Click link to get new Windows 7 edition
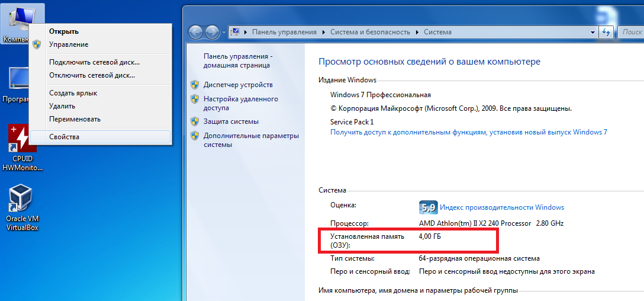Image resolution: width=644 pixels, height=301 pixels. 469,132
